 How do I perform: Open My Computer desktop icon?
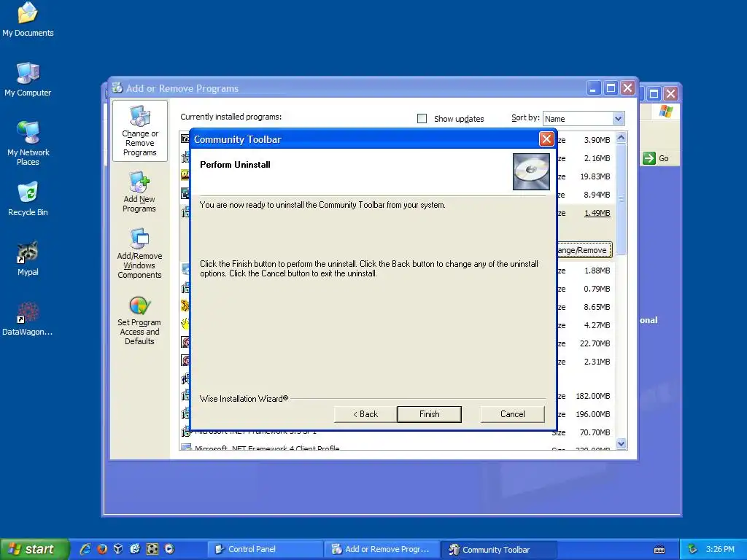[28, 79]
